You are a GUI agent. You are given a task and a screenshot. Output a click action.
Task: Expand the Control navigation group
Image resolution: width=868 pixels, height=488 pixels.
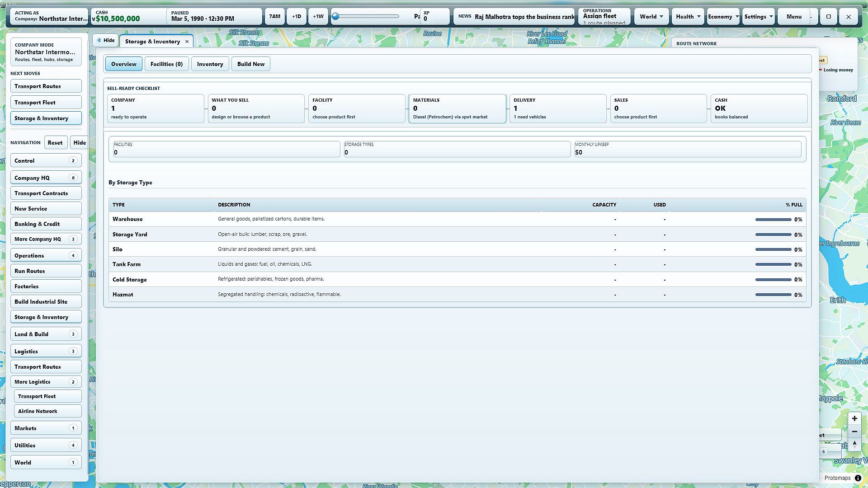click(x=46, y=161)
